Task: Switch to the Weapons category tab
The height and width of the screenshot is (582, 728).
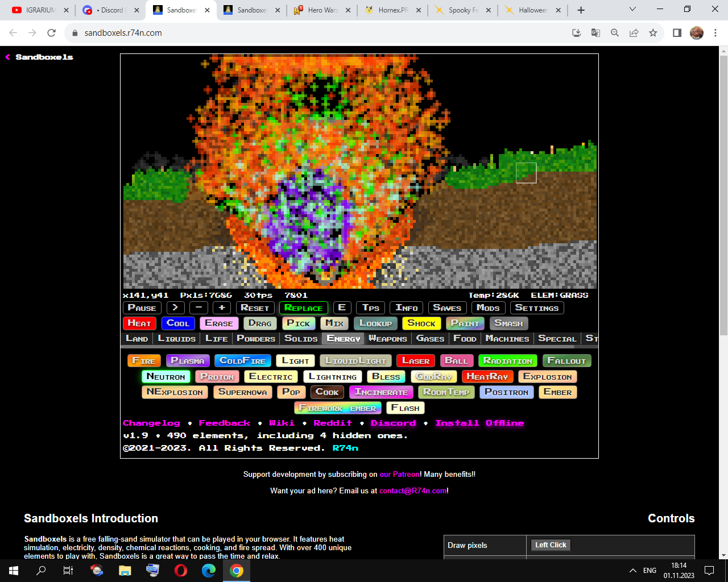Action: (x=388, y=338)
